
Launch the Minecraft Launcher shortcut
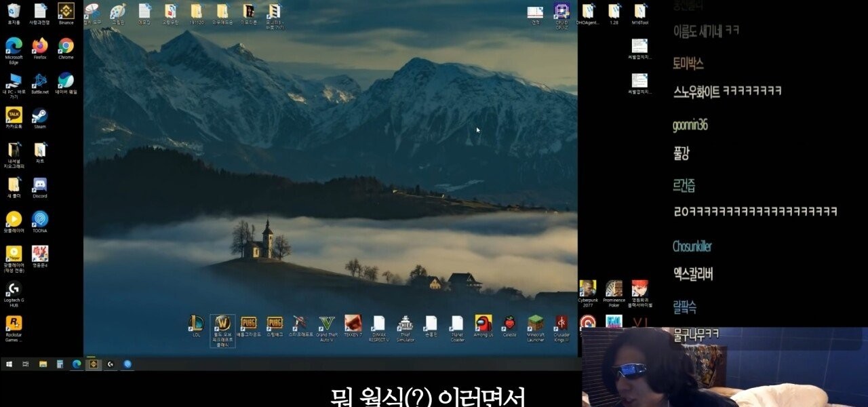pos(536,324)
